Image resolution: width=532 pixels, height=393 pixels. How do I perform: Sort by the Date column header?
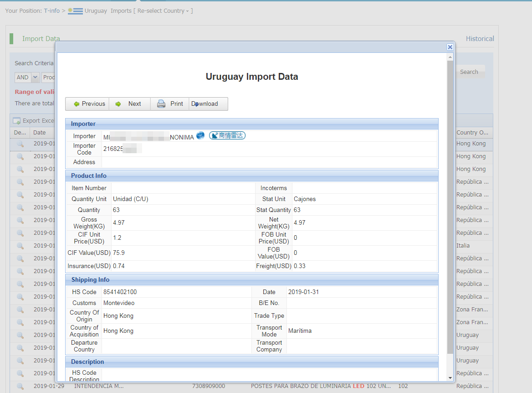point(40,133)
